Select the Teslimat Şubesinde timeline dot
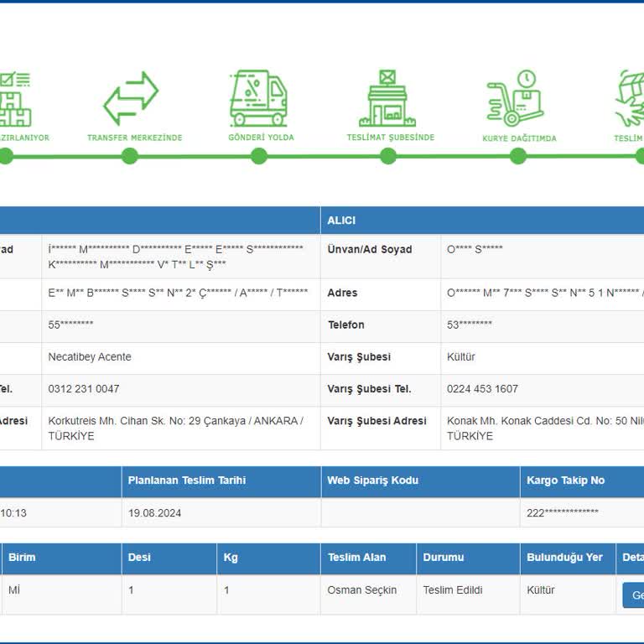Screen dimensions: 644x644 tap(388, 156)
